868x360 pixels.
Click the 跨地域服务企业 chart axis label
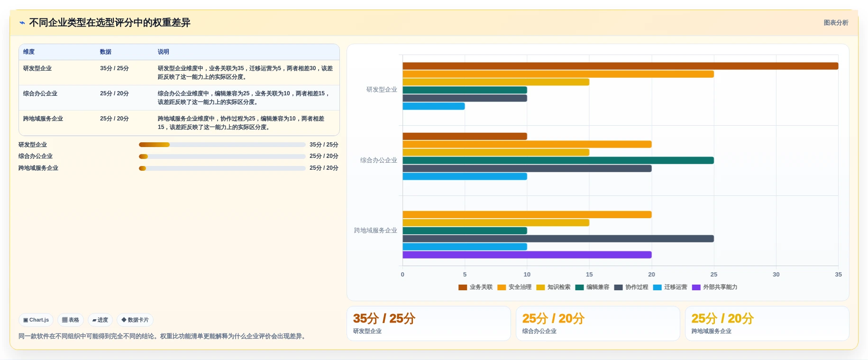click(x=375, y=231)
